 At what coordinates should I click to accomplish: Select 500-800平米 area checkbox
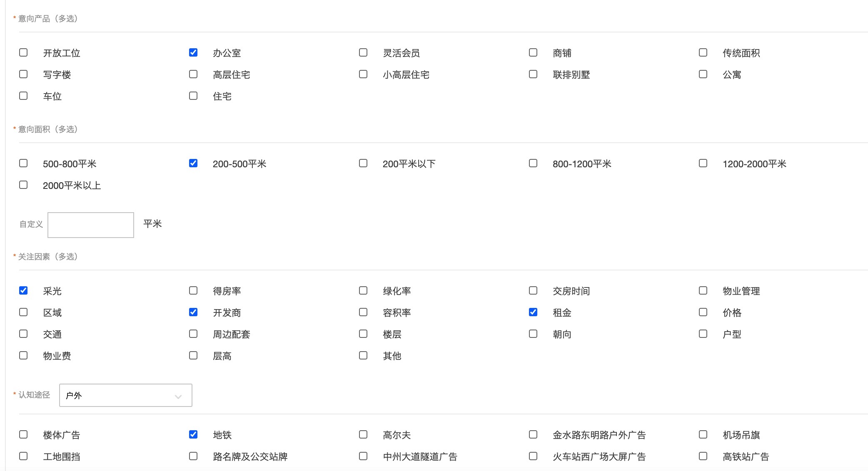pos(23,164)
